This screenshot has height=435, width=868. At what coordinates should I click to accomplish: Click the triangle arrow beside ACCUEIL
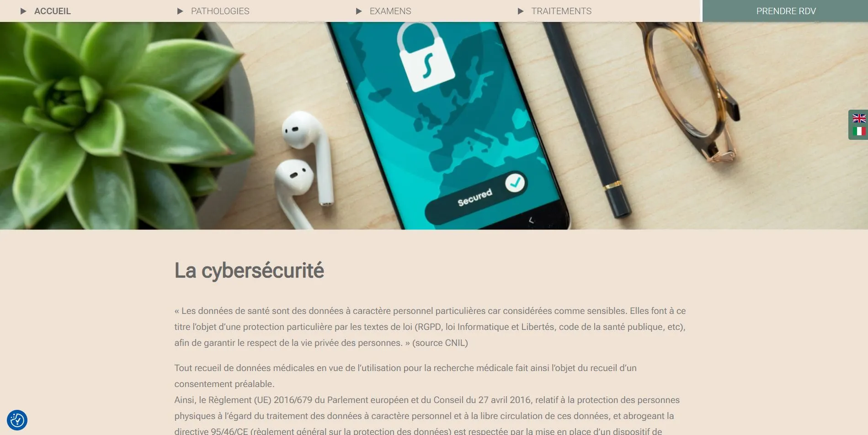23,11
